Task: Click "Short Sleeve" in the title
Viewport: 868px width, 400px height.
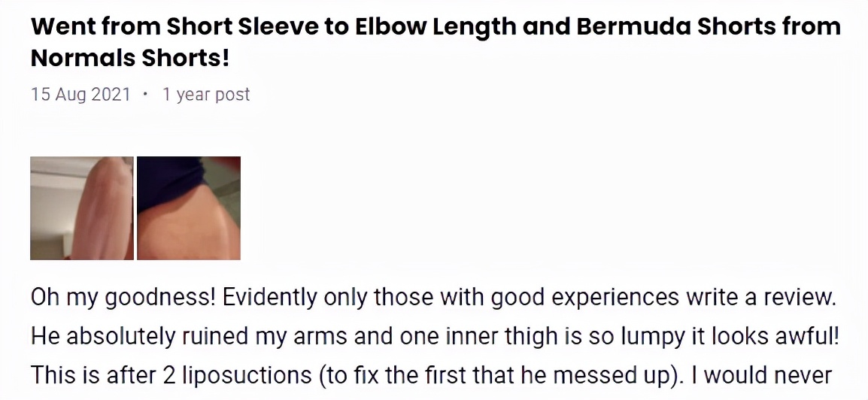Action: point(233,26)
